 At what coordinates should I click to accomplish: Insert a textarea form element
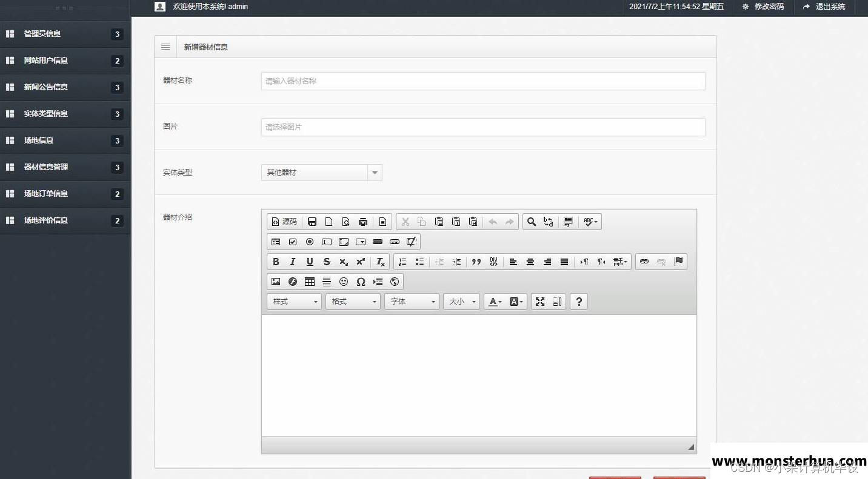coord(344,242)
